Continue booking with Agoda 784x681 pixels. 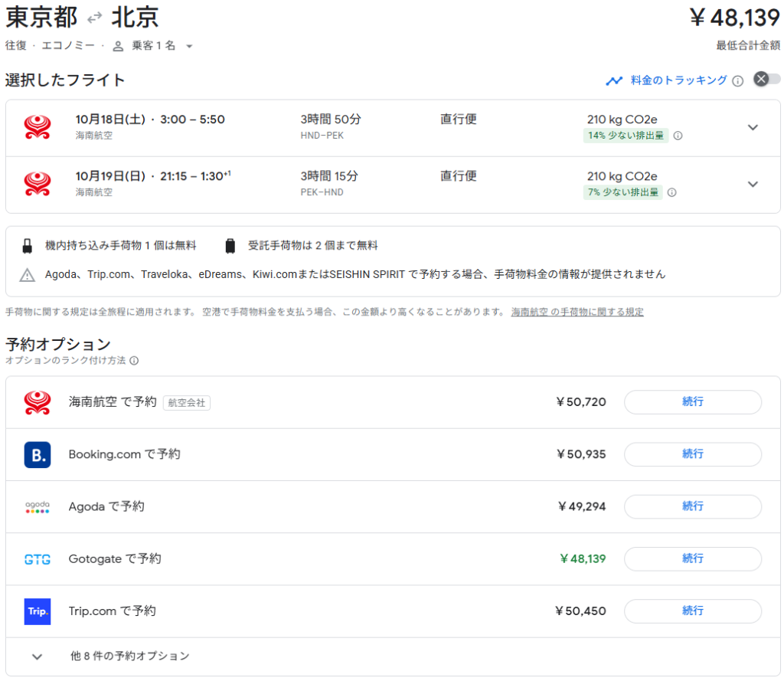click(x=692, y=506)
